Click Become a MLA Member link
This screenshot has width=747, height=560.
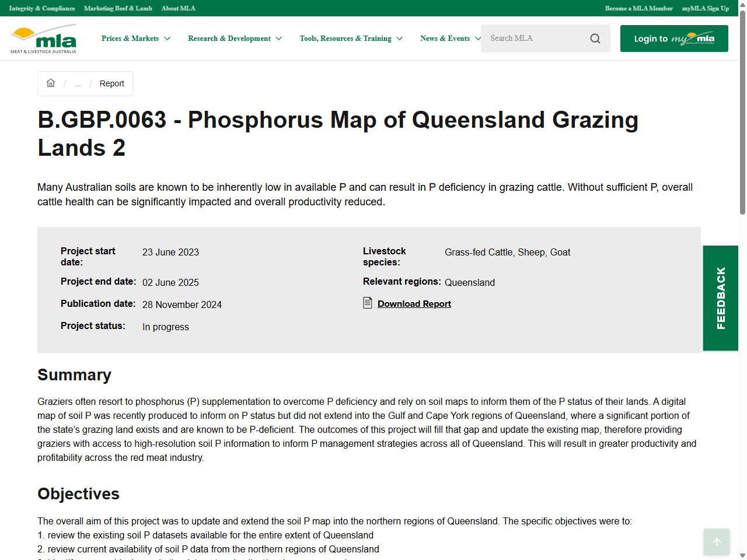click(639, 8)
